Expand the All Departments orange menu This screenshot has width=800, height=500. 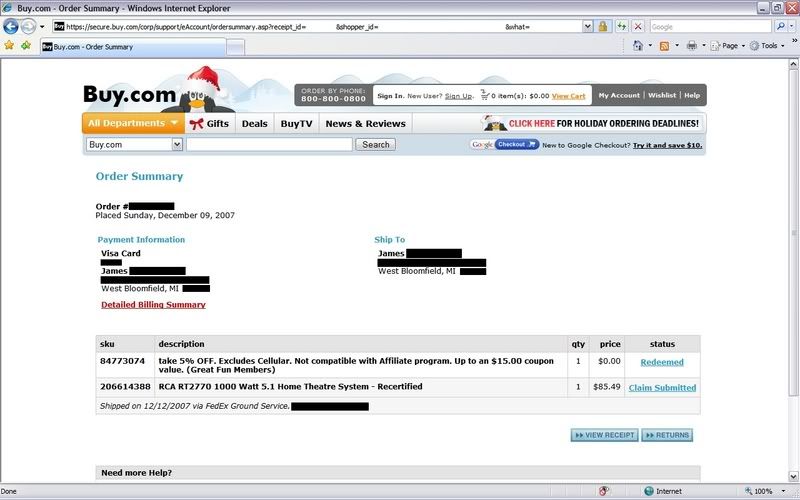click(x=133, y=123)
